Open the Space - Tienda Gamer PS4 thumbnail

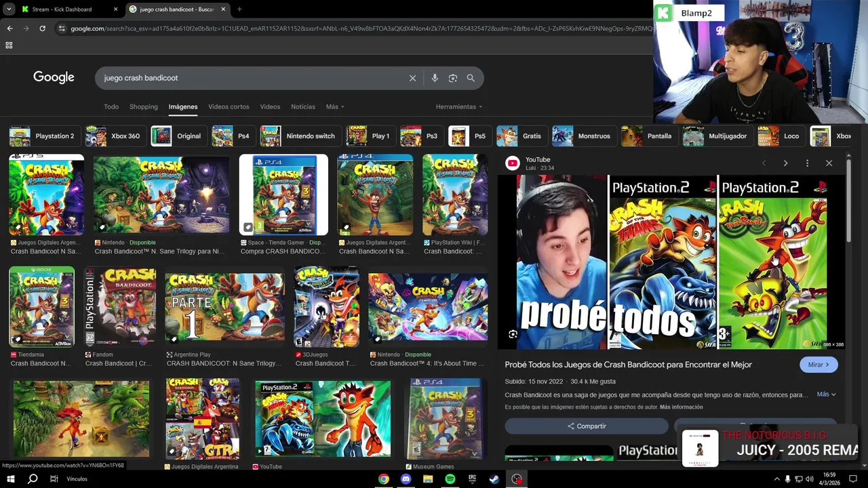(x=283, y=195)
